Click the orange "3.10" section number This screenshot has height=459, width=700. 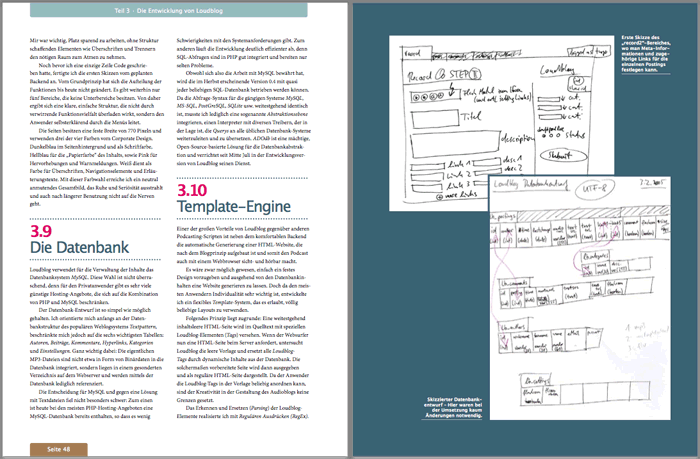coord(194,189)
